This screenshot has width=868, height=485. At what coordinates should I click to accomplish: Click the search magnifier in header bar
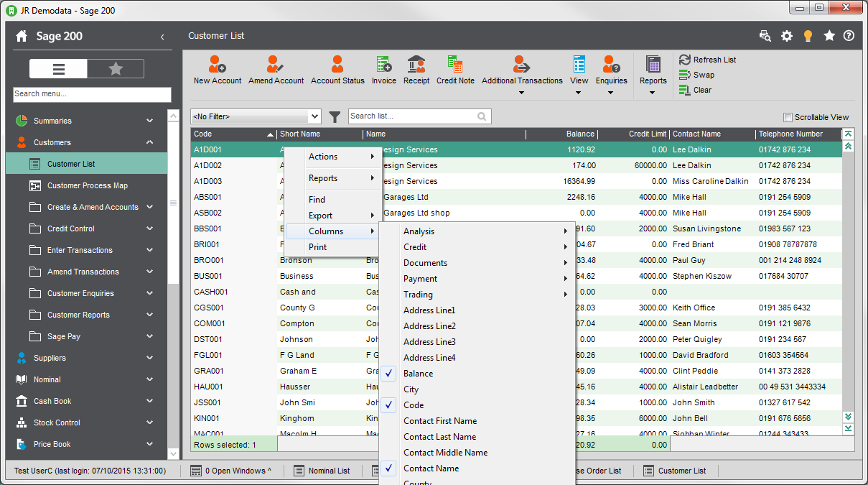(x=765, y=36)
